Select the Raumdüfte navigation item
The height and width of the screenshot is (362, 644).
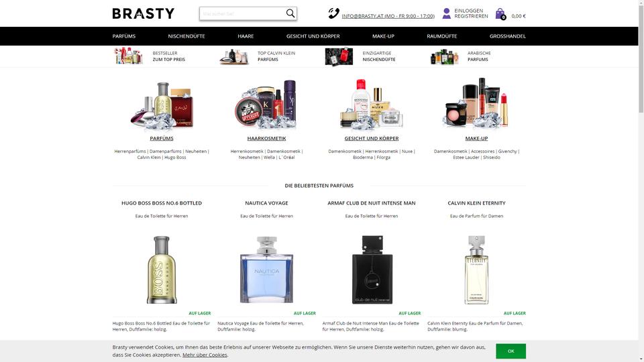[442, 36]
